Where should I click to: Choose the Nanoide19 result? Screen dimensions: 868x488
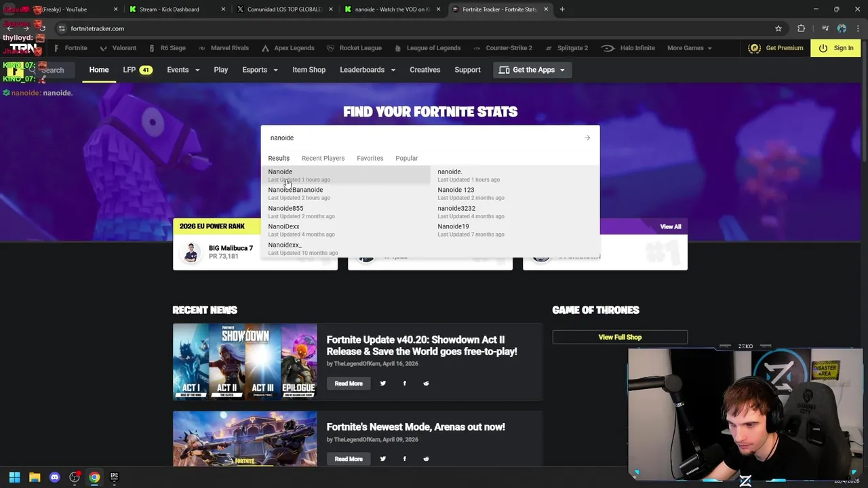[515, 230]
